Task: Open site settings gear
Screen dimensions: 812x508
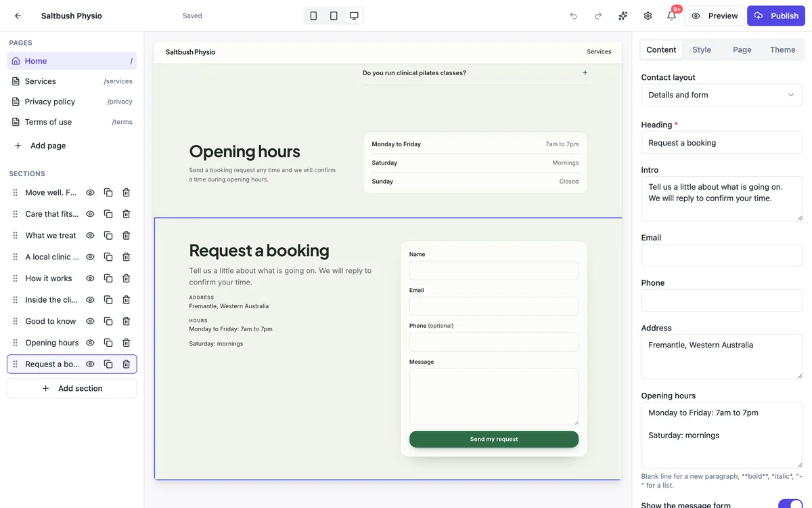Action: coord(648,16)
